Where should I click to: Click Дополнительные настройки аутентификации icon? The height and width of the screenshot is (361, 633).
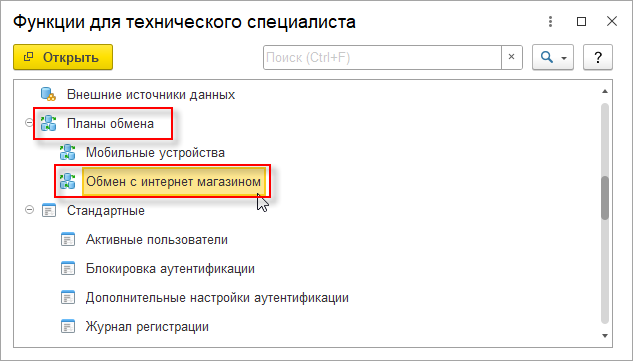tap(68, 298)
